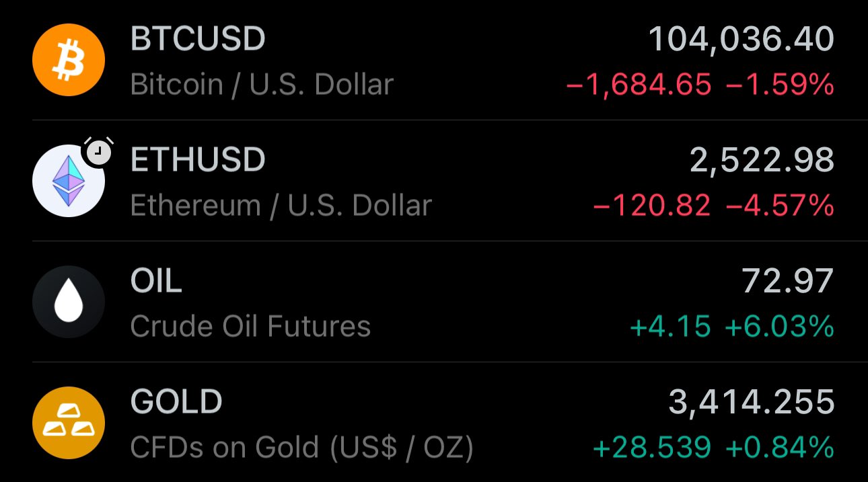Open the GOLD ticker symbol
This screenshot has width=868, height=482.
tap(176, 402)
